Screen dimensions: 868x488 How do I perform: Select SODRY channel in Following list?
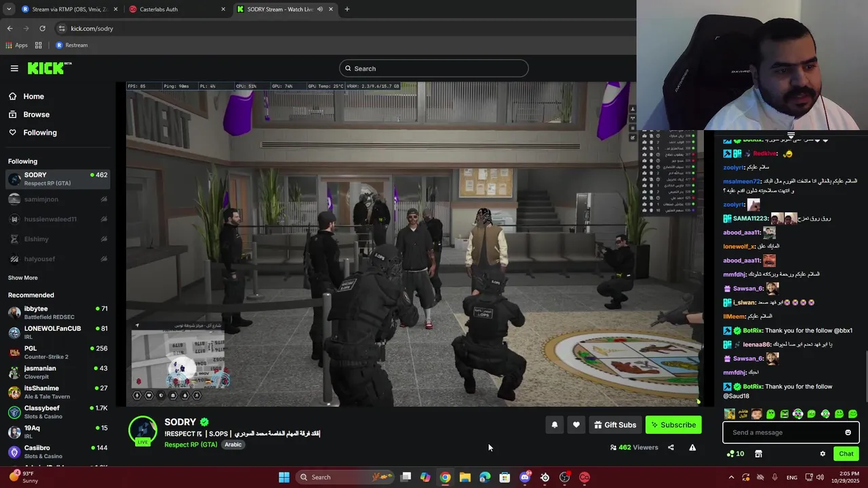click(x=58, y=179)
